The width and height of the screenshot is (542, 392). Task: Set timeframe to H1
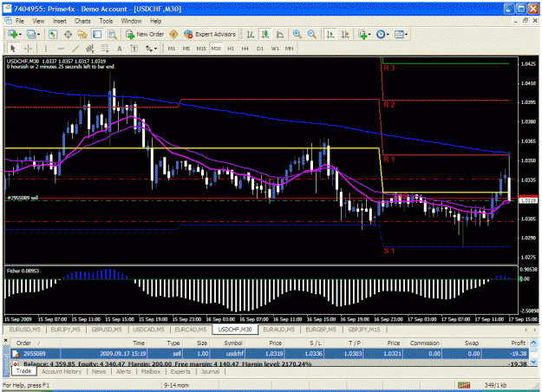(231, 49)
